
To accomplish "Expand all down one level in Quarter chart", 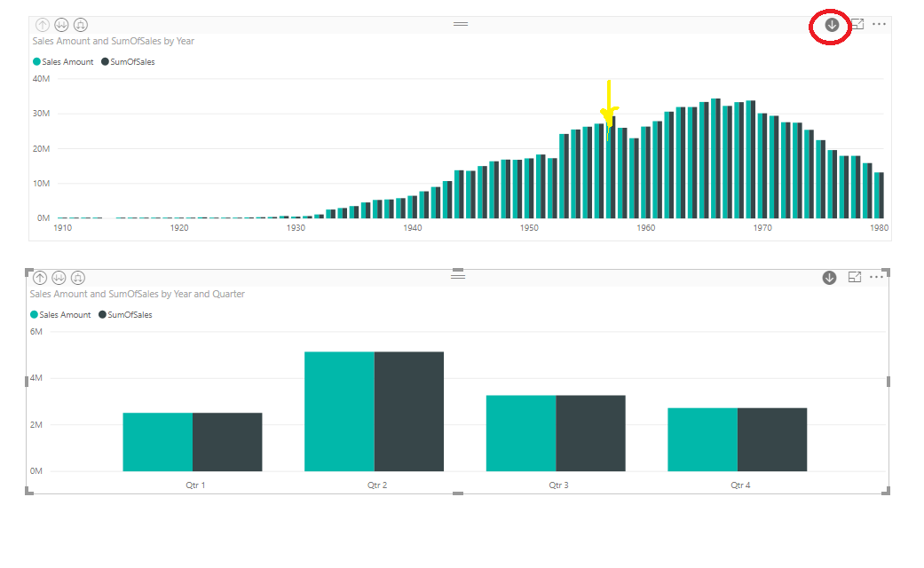I will pyautogui.click(x=78, y=278).
